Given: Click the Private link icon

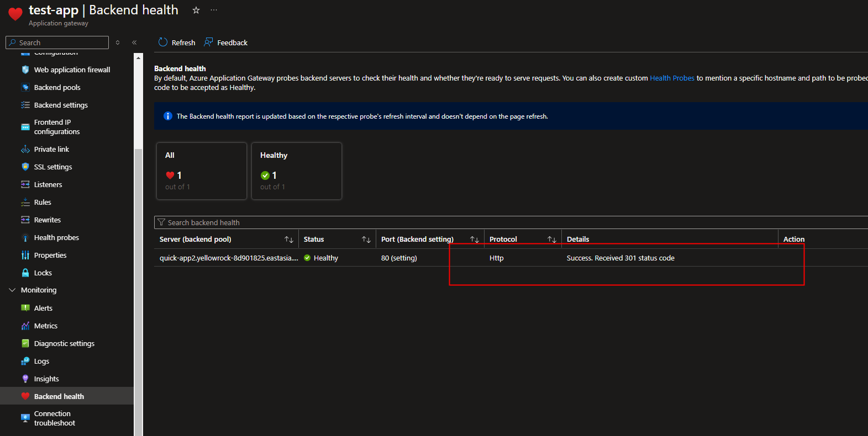Looking at the screenshot, I should click(x=25, y=149).
